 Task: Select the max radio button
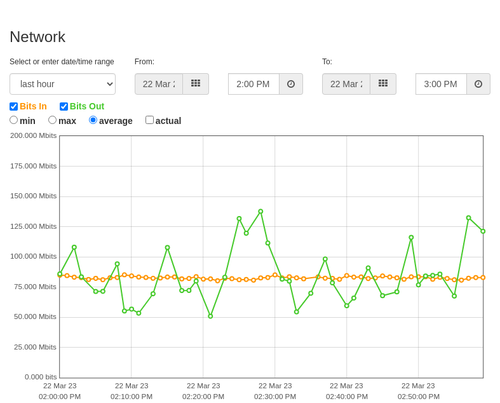click(52, 120)
